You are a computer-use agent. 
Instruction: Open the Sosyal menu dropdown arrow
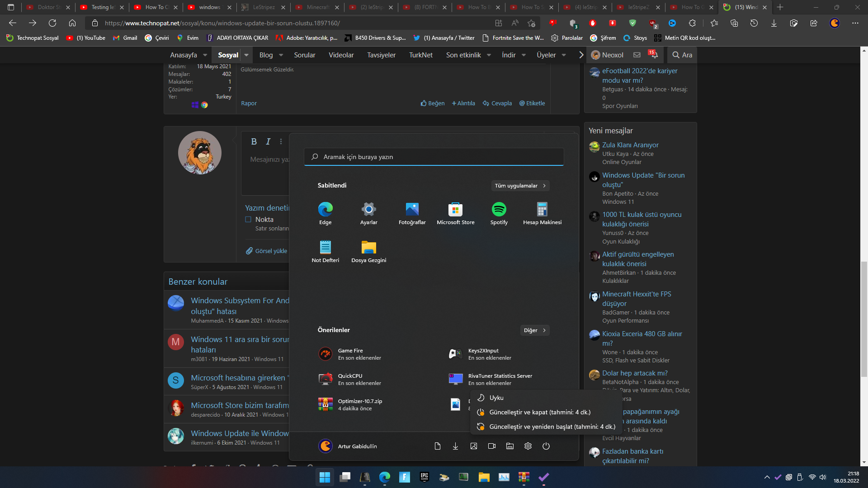pos(246,55)
